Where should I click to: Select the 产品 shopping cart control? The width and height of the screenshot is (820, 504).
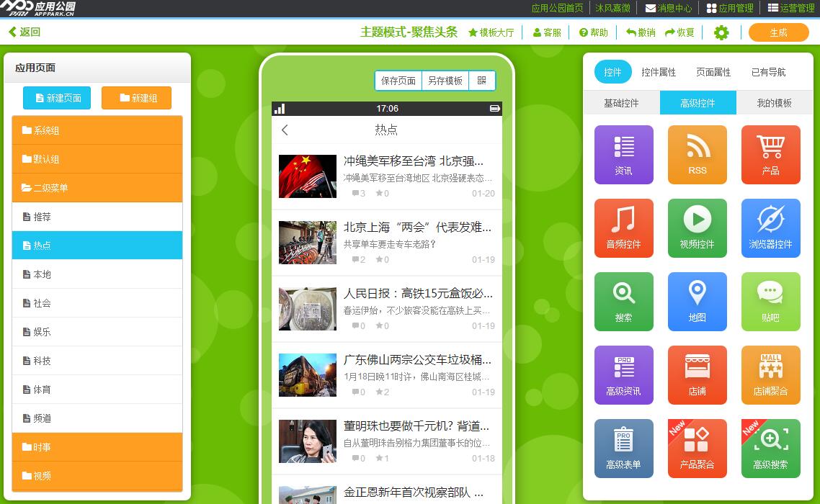click(x=770, y=154)
